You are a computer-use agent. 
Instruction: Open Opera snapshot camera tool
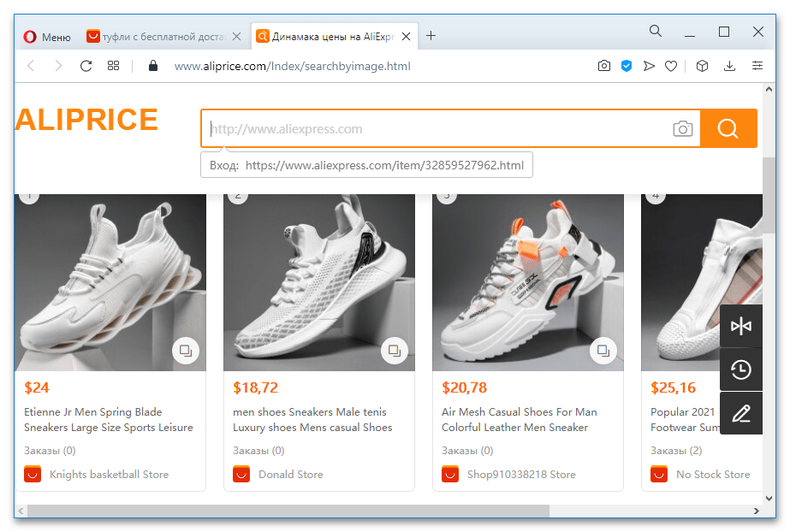coord(604,66)
